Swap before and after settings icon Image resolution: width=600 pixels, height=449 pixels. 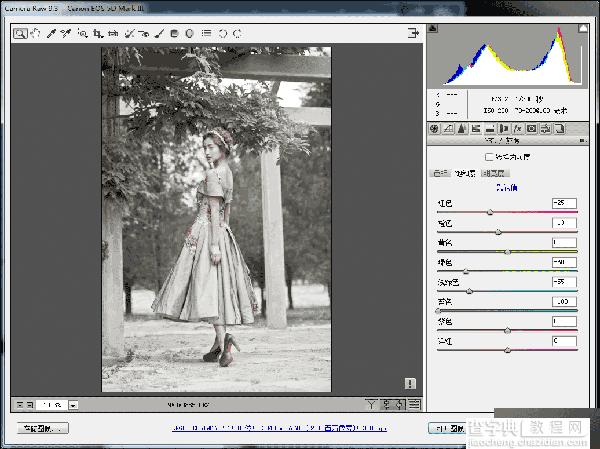[386, 404]
